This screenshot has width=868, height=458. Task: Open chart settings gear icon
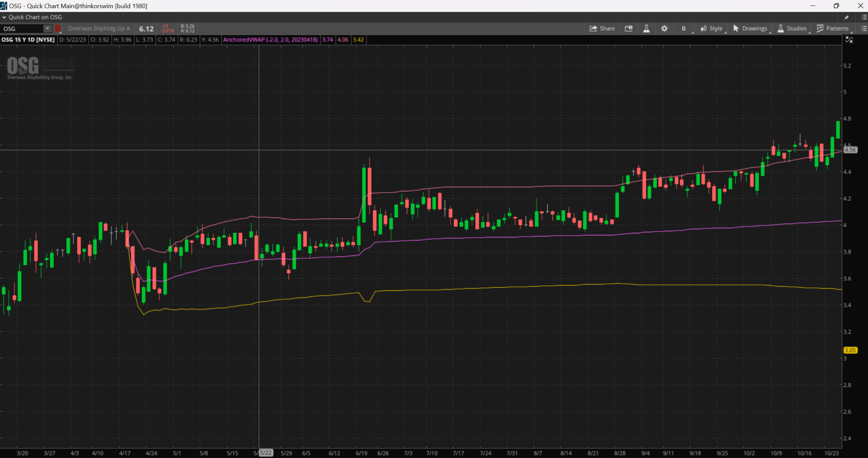664,28
